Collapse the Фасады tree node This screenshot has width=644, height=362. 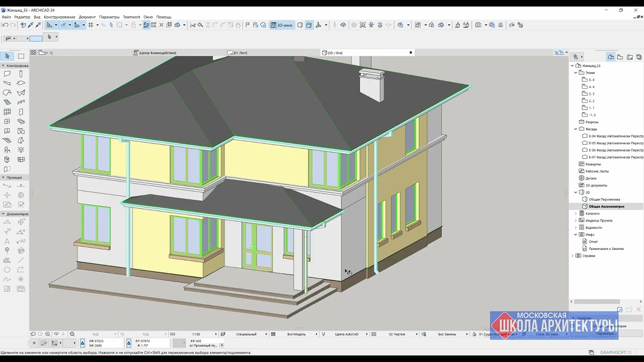point(576,129)
